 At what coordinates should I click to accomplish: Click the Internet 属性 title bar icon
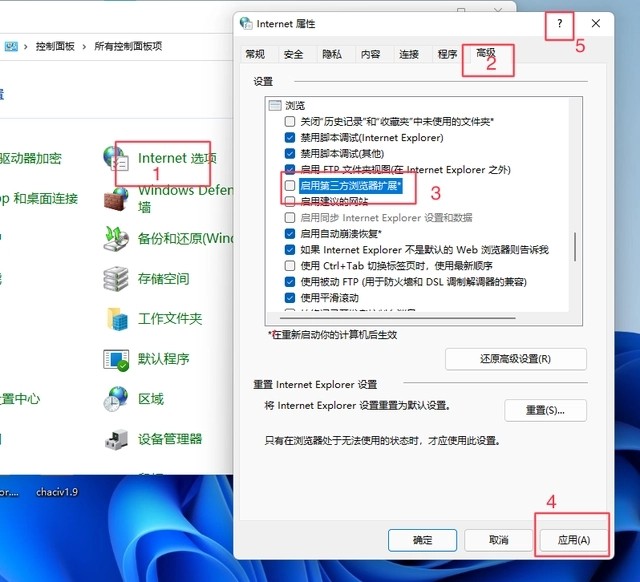pyautogui.click(x=246, y=23)
